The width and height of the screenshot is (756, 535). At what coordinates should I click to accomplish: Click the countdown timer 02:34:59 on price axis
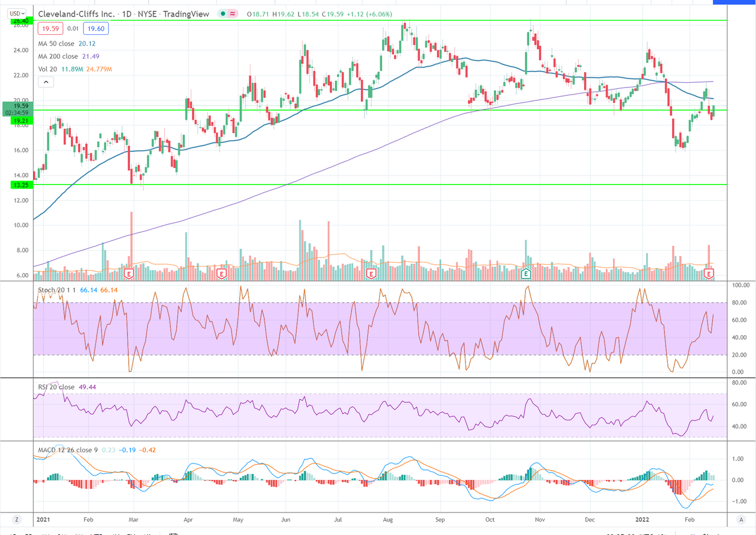tap(15, 113)
